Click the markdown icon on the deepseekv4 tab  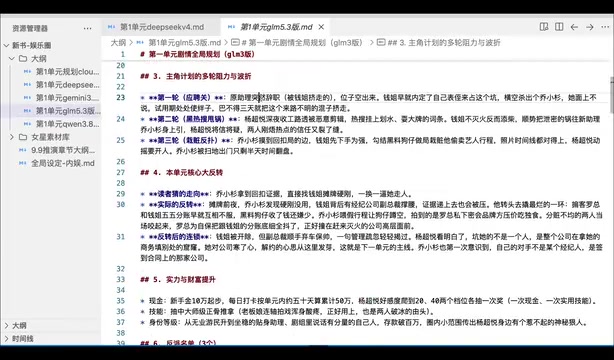(112, 27)
